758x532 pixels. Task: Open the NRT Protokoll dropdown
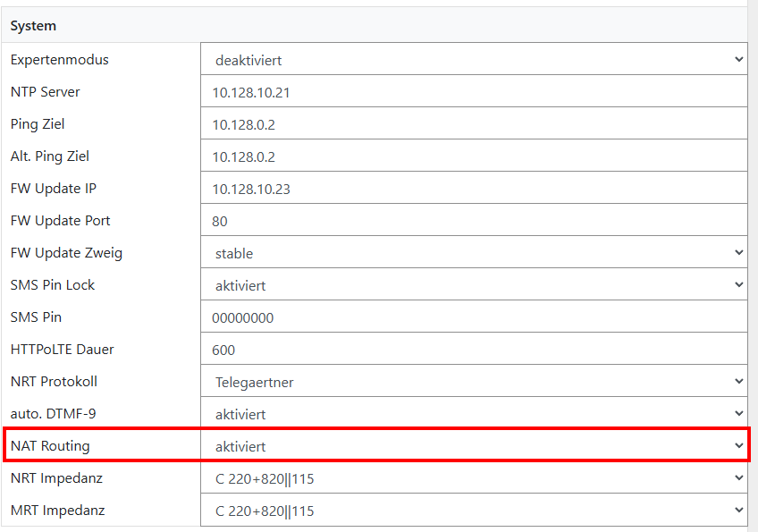474,382
